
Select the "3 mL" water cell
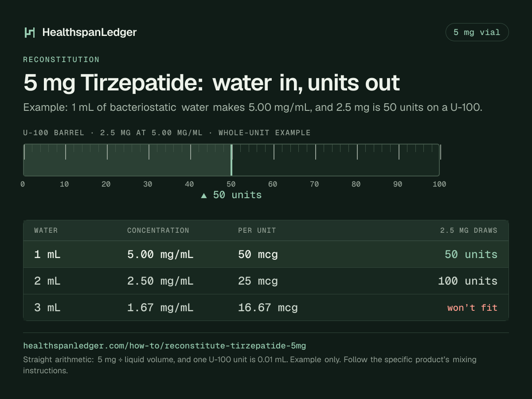tap(47, 308)
